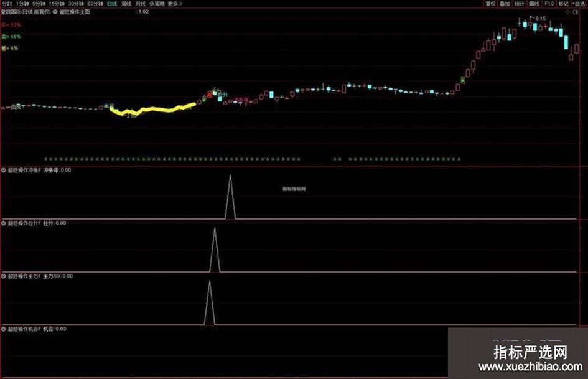
Task: Click the 4% label at left
Action: pos(9,49)
